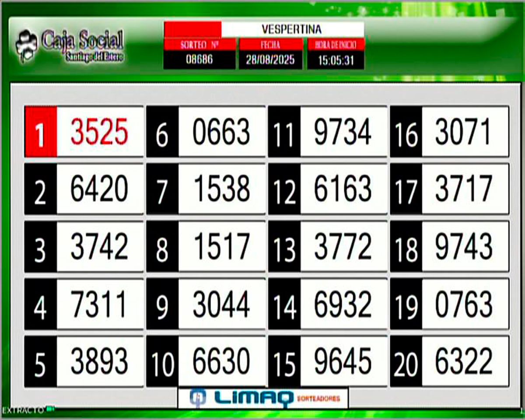Click the red block beside VESPERTINA
Screen dimensions: 525x420
coord(192,29)
